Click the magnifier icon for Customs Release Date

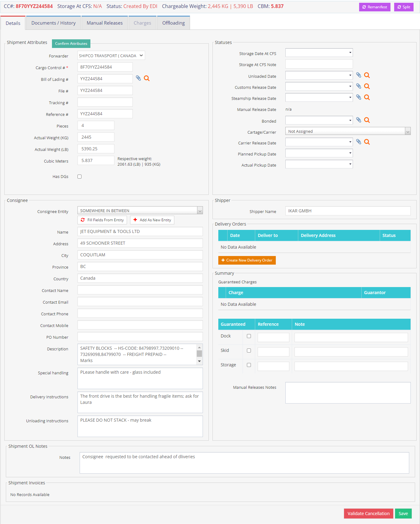click(x=367, y=86)
